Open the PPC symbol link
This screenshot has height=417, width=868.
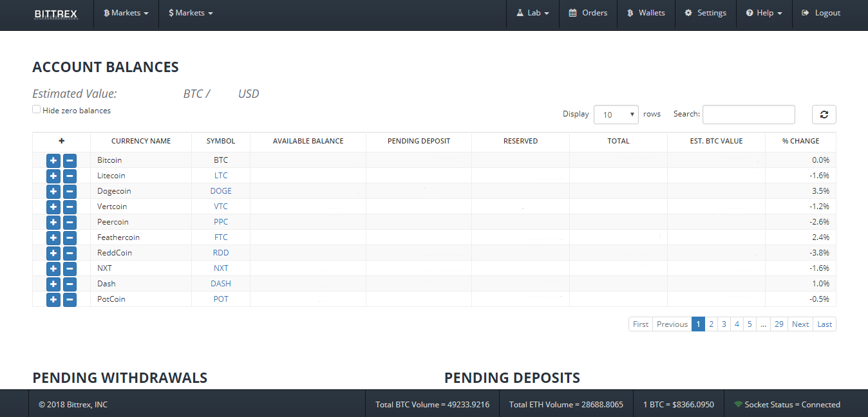221,222
